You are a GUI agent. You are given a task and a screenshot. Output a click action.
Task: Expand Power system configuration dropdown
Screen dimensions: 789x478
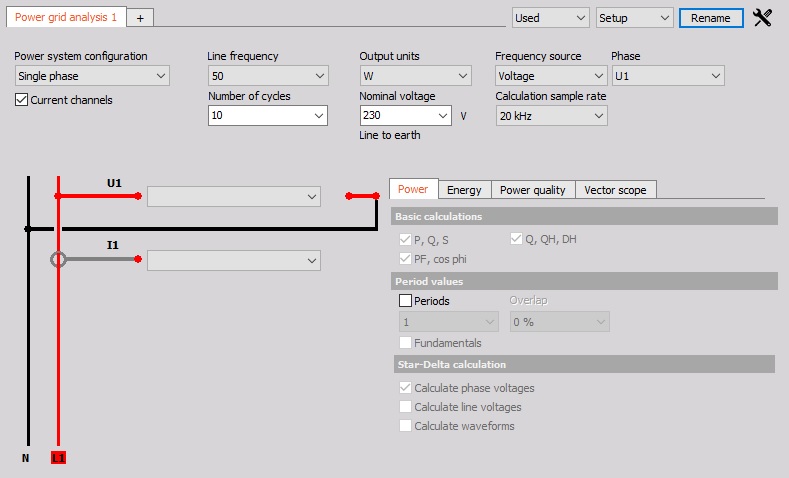pyautogui.click(x=92, y=76)
